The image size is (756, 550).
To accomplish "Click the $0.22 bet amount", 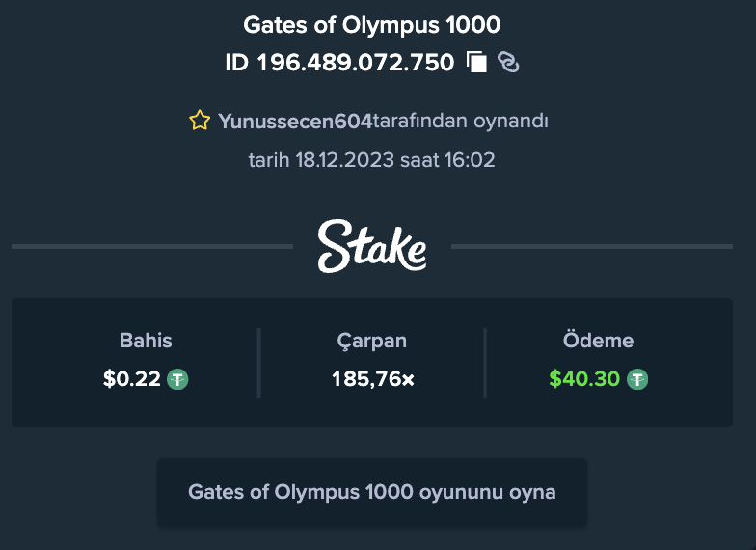I will [x=131, y=379].
